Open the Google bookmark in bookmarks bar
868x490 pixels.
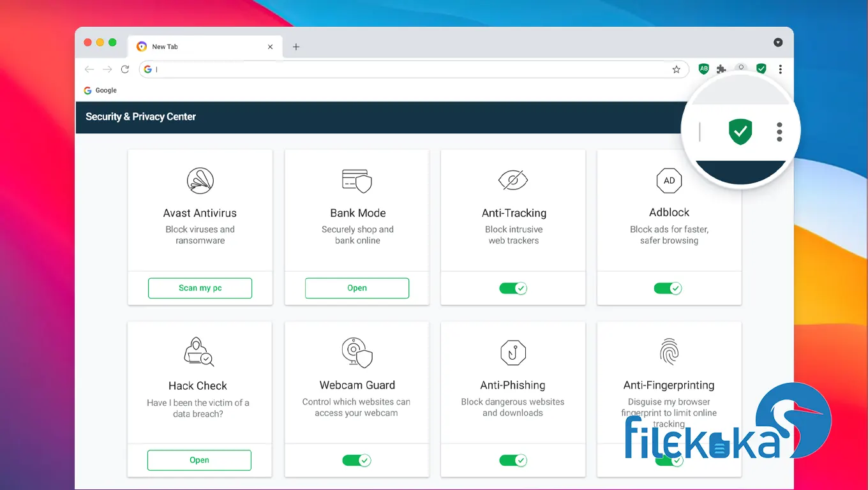click(100, 91)
